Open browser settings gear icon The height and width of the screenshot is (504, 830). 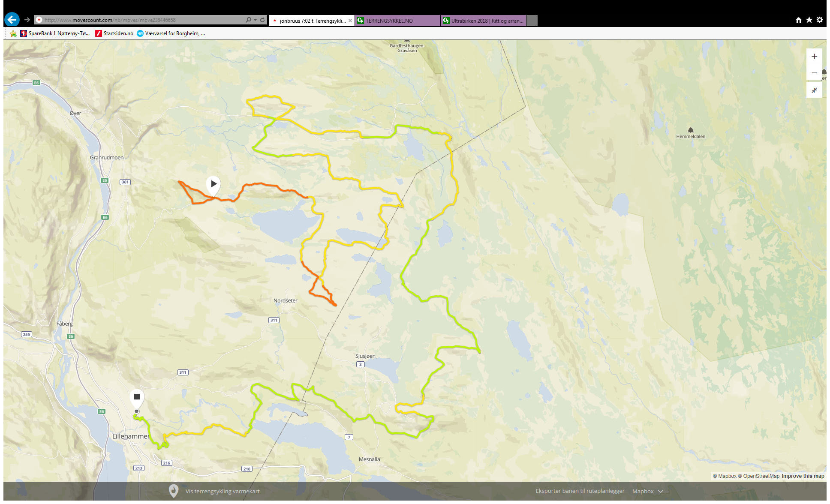point(820,20)
